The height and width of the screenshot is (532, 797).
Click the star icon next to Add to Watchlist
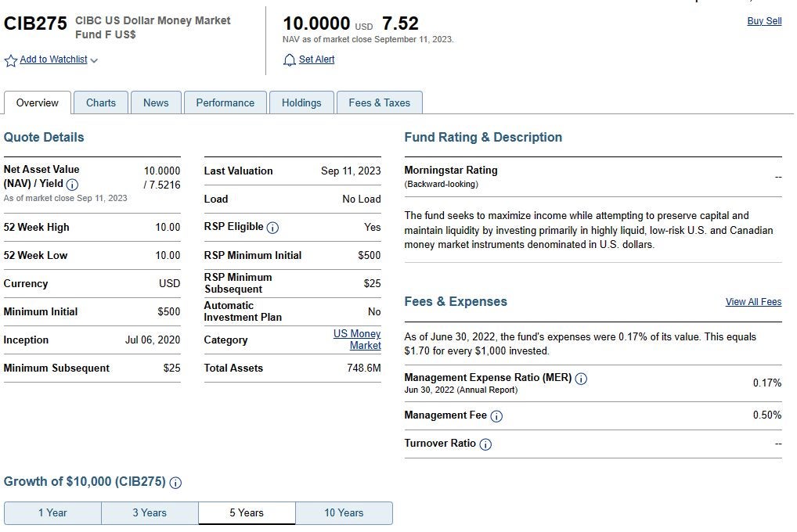pos(9,59)
